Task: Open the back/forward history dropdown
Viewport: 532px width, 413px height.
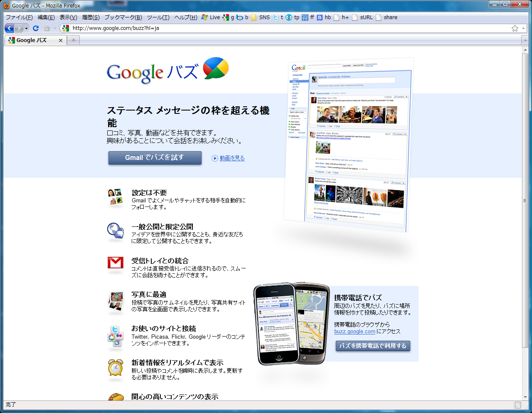Action: click(27, 28)
